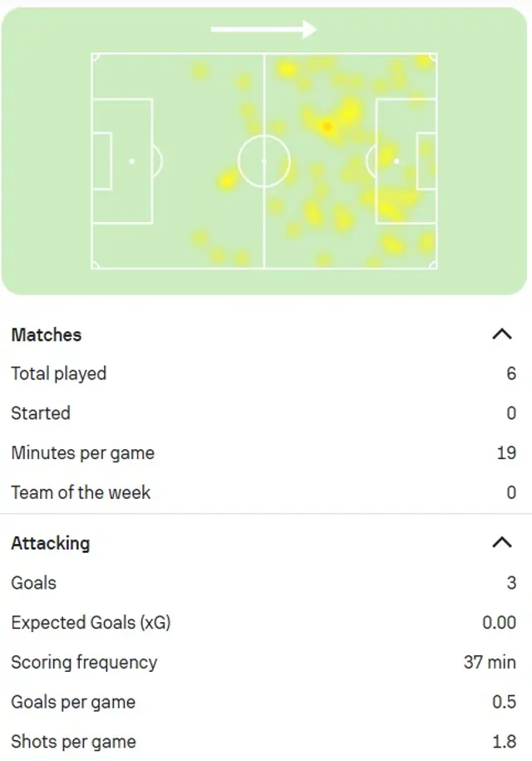Click the pitch's center circle

pyautogui.click(x=264, y=161)
